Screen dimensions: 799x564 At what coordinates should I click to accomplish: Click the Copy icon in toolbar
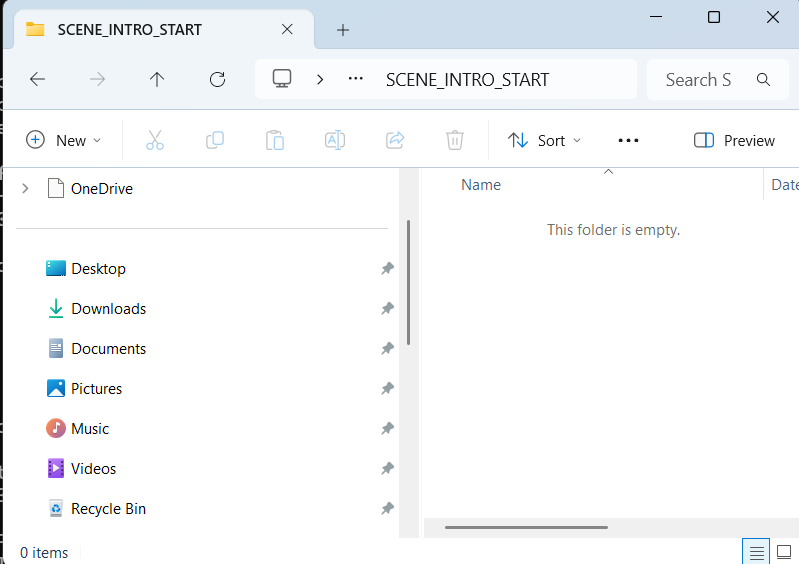pyautogui.click(x=215, y=140)
